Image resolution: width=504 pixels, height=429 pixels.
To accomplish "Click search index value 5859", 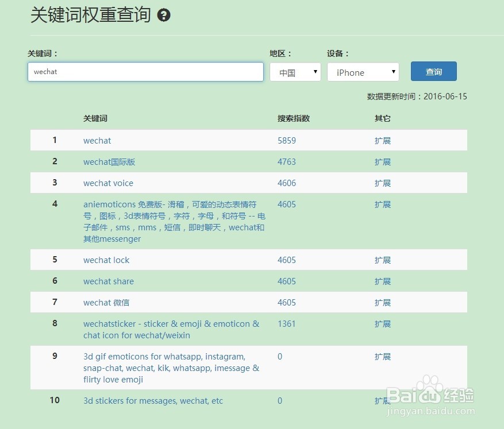I will (x=287, y=141).
